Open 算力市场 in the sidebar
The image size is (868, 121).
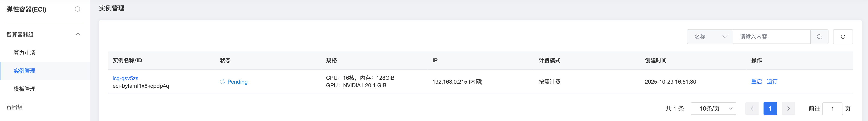click(x=25, y=53)
